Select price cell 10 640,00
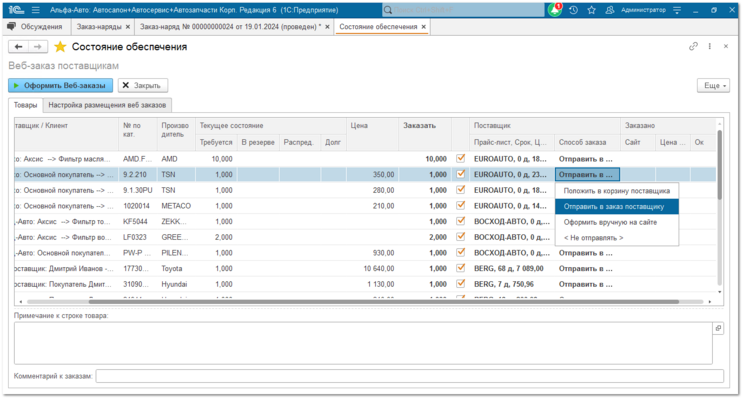The image size is (743, 399). pos(372,268)
